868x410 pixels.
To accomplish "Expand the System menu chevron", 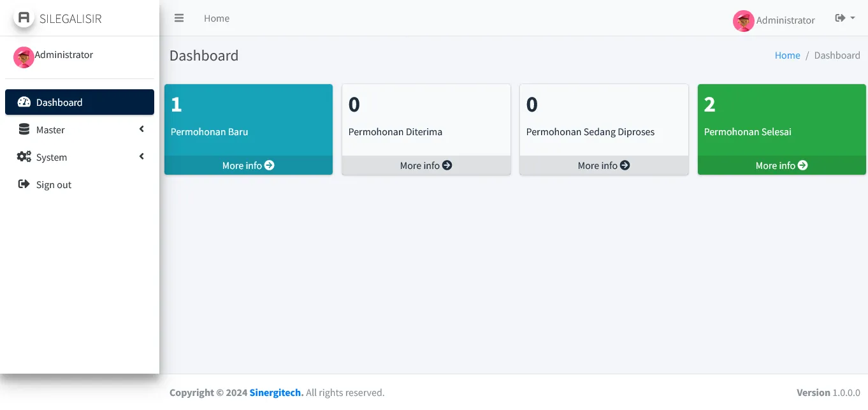I will tap(141, 157).
